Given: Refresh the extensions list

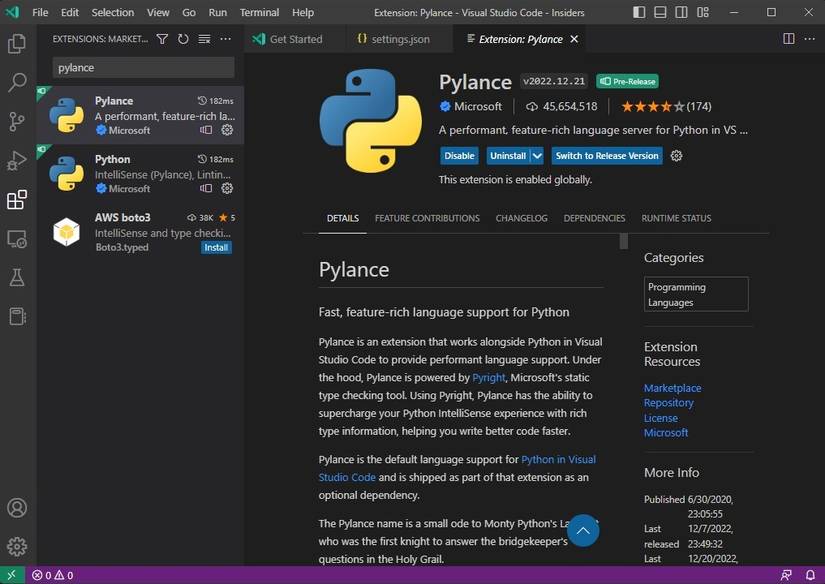Looking at the screenshot, I should (183, 39).
